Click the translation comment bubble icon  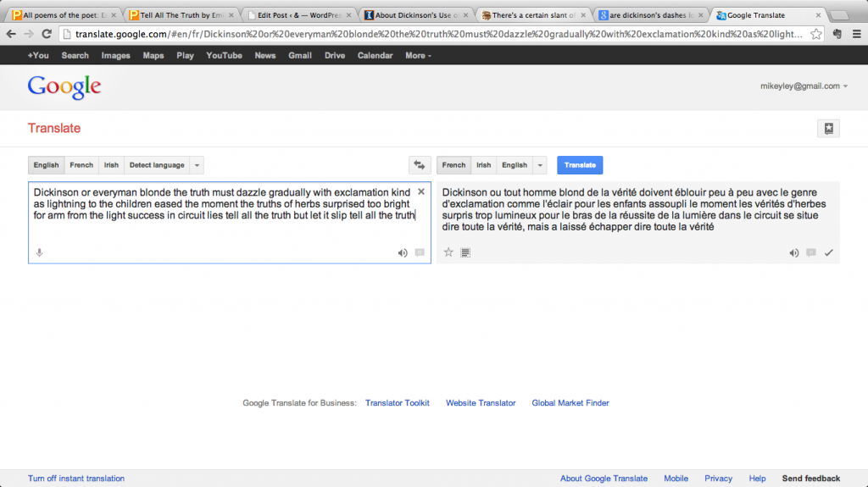click(x=811, y=252)
